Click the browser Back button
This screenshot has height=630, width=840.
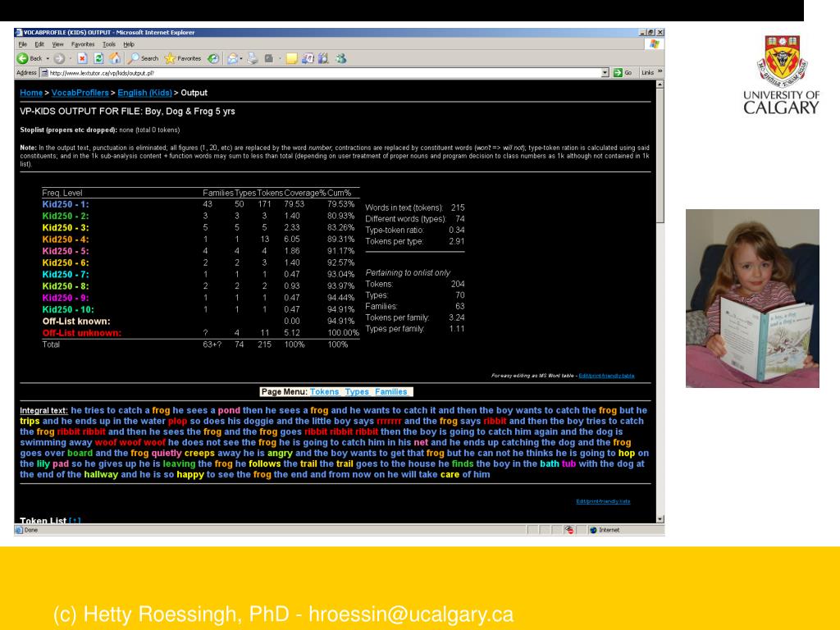[30, 58]
